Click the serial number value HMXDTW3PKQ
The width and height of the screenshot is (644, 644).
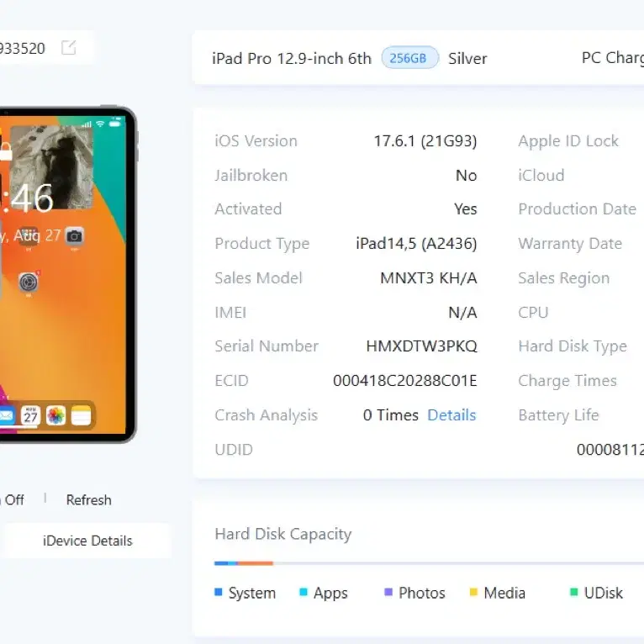[421, 346]
